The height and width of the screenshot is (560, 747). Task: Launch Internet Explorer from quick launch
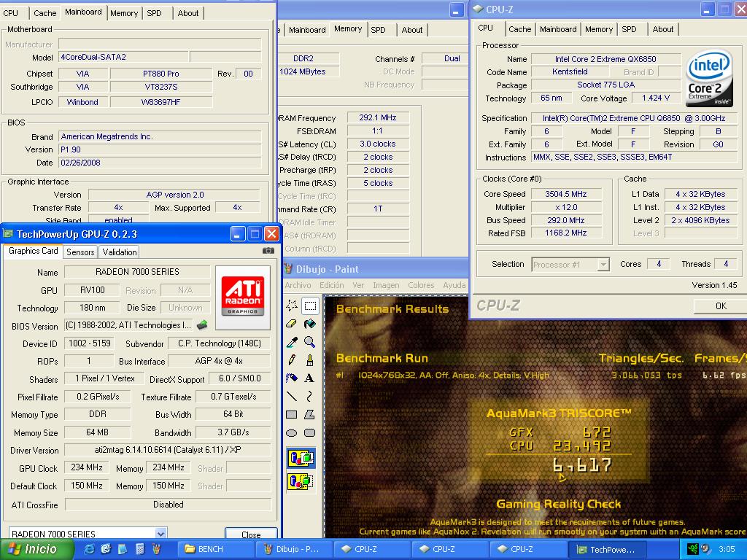click(x=89, y=549)
